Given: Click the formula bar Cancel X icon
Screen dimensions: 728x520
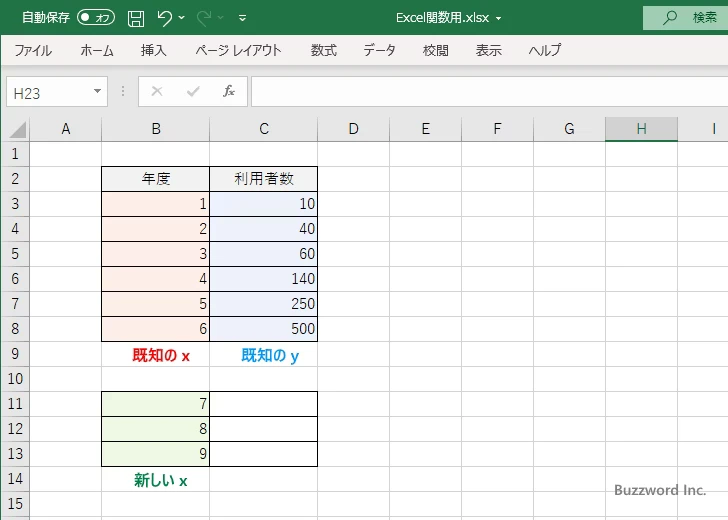Looking at the screenshot, I should pyautogui.click(x=157, y=91).
